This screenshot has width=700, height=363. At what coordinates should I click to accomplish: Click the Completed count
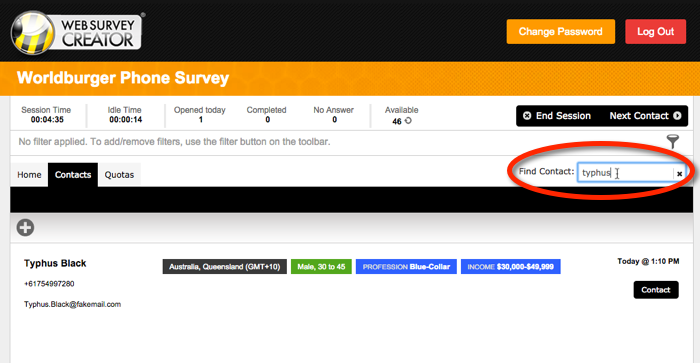[x=267, y=120]
